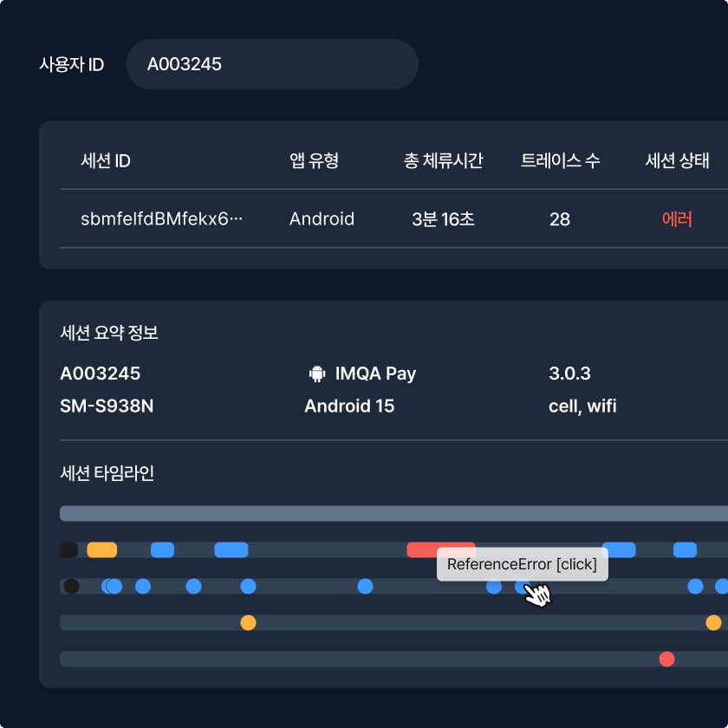Image resolution: width=728 pixels, height=728 pixels.
Task: Click the ReferenceError [click] tooltip
Action: (522, 564)
